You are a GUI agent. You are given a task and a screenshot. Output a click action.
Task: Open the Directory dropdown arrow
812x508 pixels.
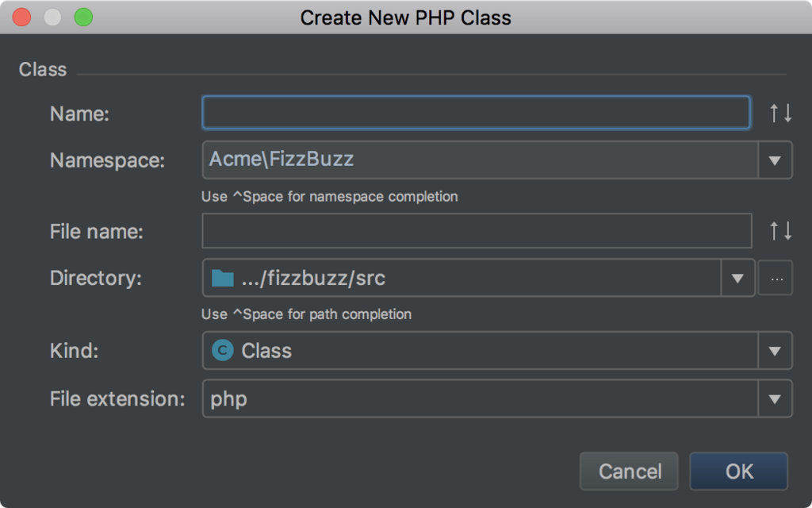click(x=737, y=279)
